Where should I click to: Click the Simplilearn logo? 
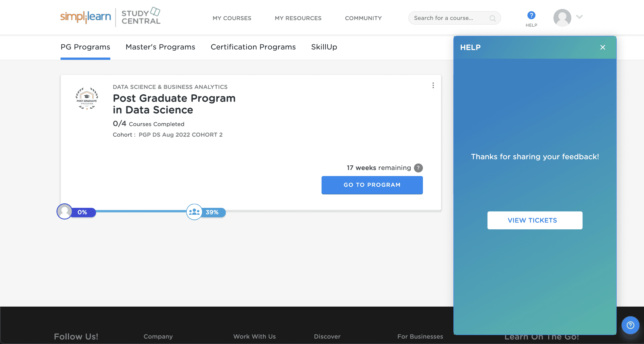(85, 17)
